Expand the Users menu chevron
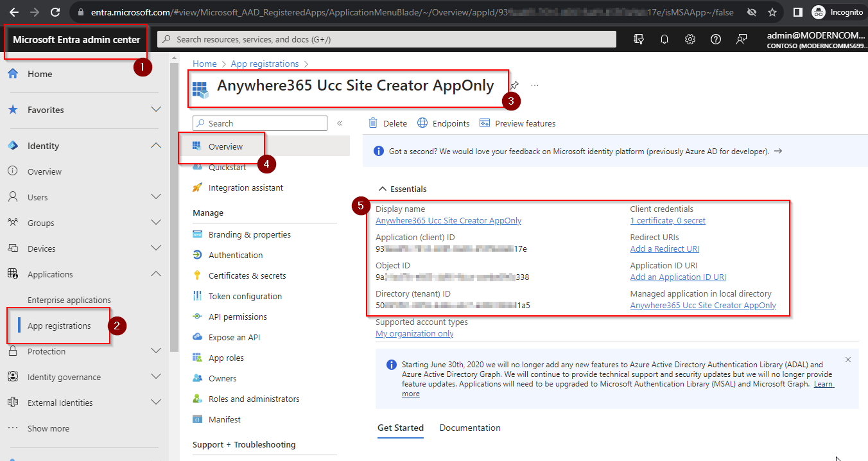868x461 pixels. [x=155, y=196]
